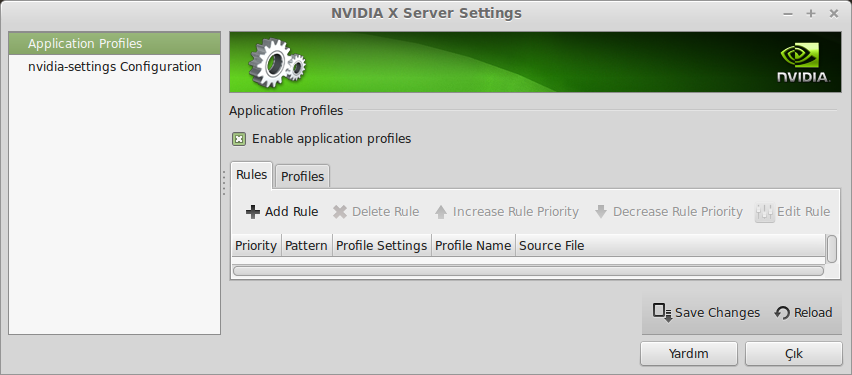852x375 pixels.
Task: Select the Rules tab
Action: (x=252, y=174)
